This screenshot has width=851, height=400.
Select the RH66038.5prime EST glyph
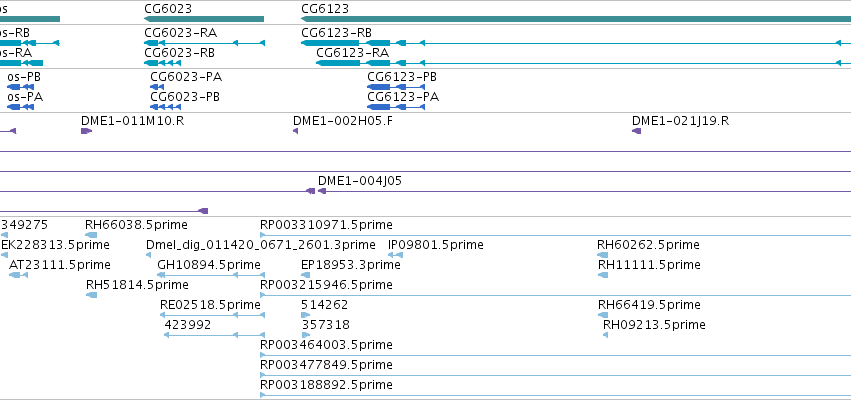[91, 235]
